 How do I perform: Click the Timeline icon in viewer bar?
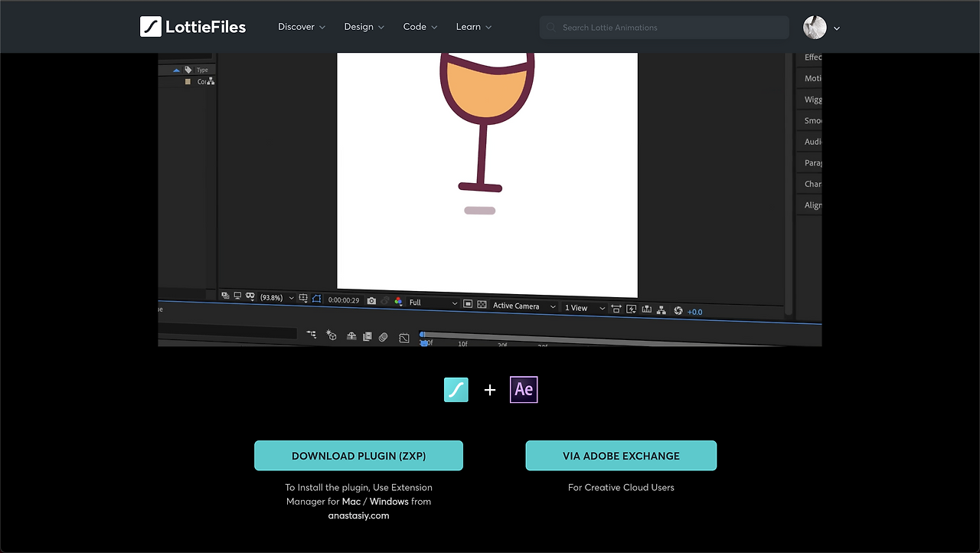(x=647, y=309)
